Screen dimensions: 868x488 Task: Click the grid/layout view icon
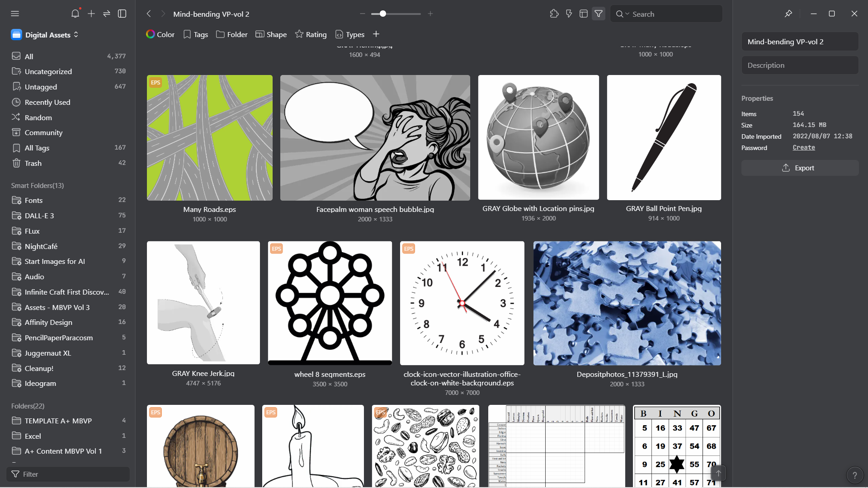click(584, 14)
